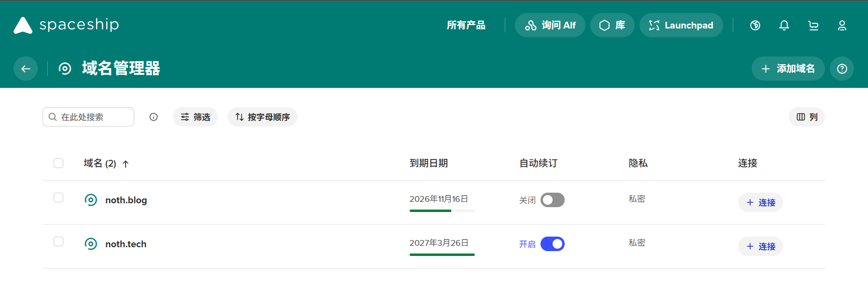Image resolution: width=868 pixels, height=296 pixels.
Task: Enable auto-renew for noth.blog
Action: [x=552, y=200]
